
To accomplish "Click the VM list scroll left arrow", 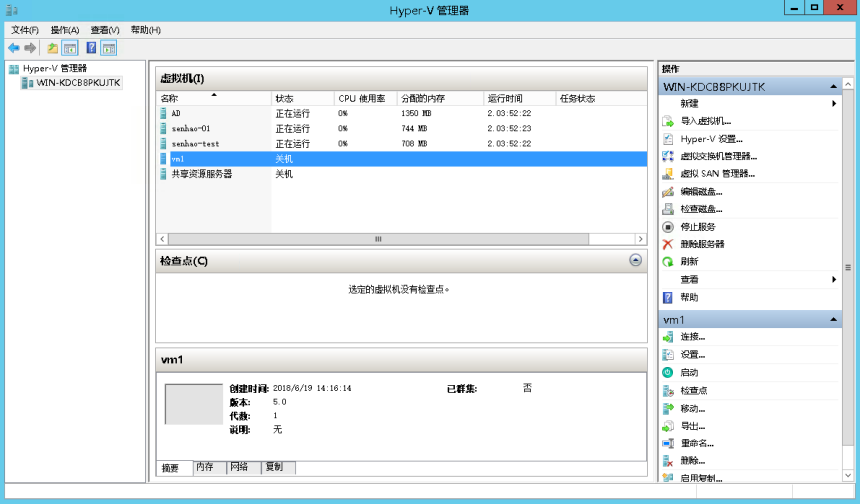I will (162, 239).
